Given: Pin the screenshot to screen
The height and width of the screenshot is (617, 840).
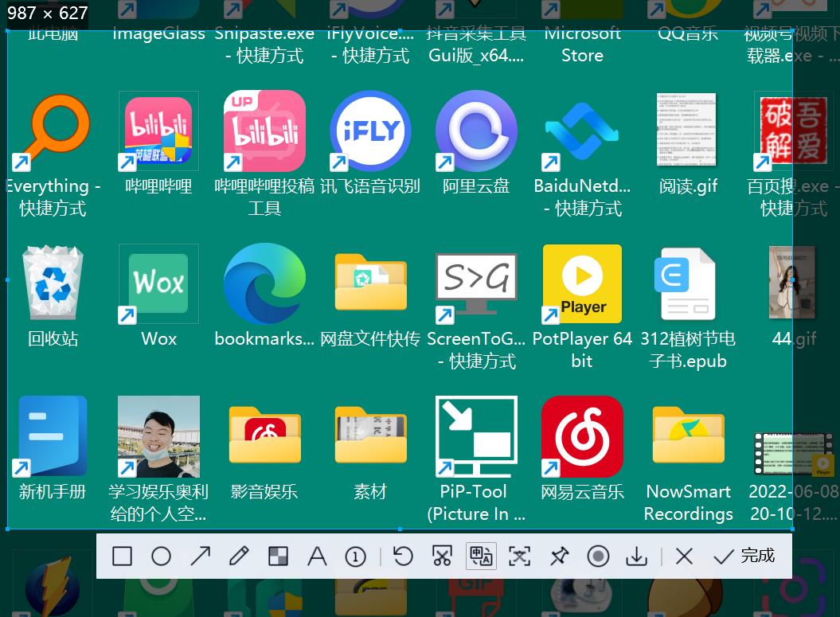Looking at the screenshot, I should [559, 556].
